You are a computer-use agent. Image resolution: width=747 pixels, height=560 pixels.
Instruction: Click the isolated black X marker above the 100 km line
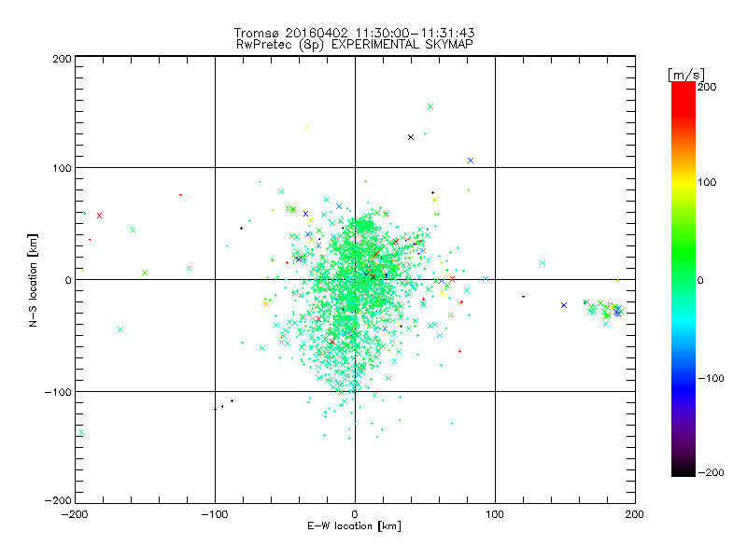tap(411, 137)
